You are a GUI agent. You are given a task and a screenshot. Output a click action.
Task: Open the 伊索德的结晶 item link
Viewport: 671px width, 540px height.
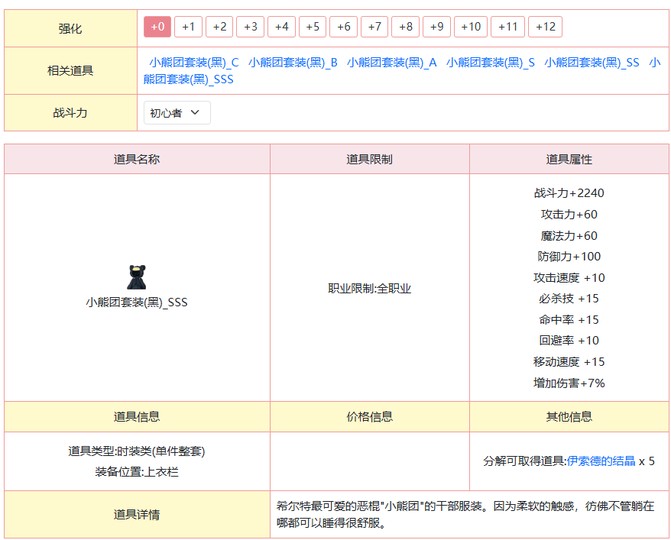point(601,461)
